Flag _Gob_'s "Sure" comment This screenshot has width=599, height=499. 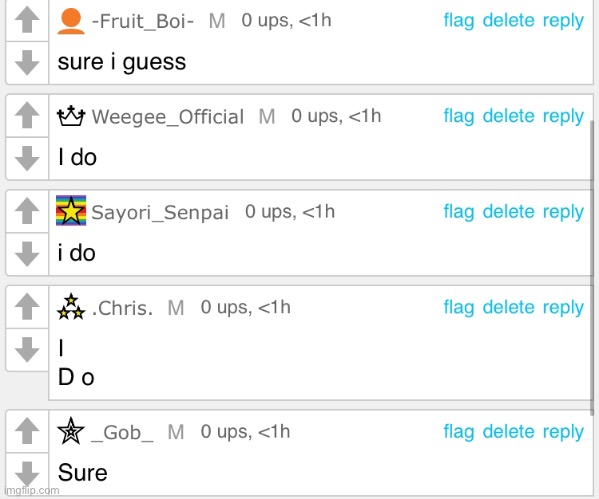tap(459, 432)
